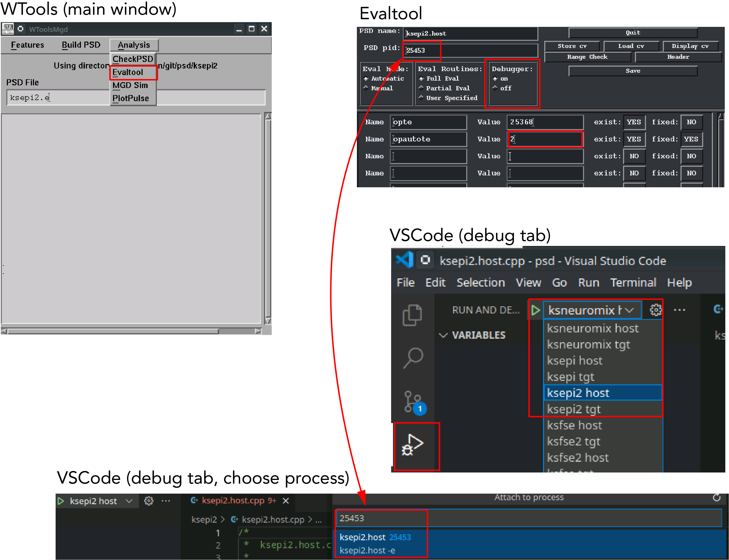This screenshot has width=729, height=560.
Task: Select User Specified eval routine
Action: pyautogui.click(x=448, y=98)
